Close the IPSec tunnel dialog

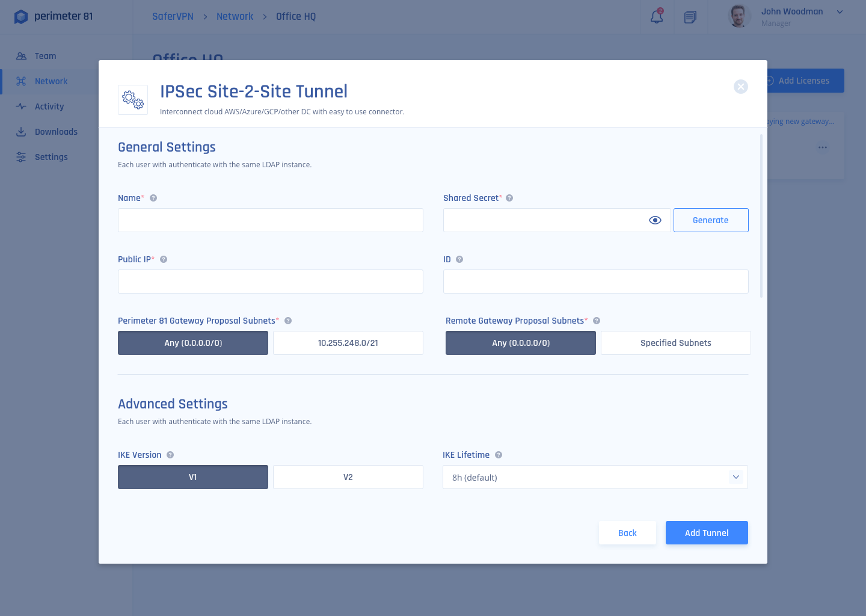point(741,87)
